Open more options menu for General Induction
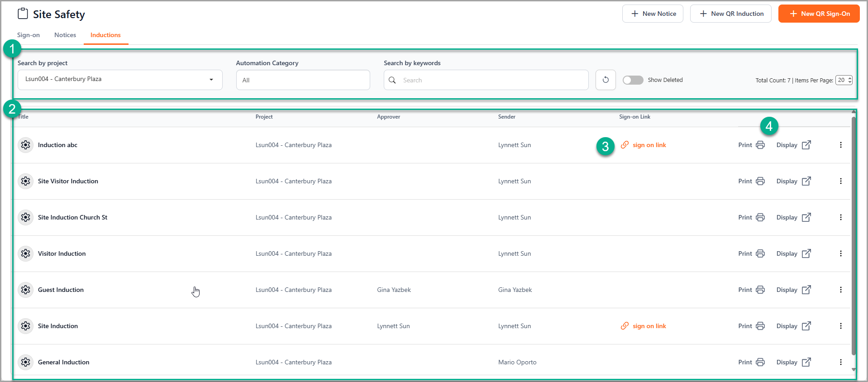Screen dimensions: 868x382 click(x=841, y=362)
